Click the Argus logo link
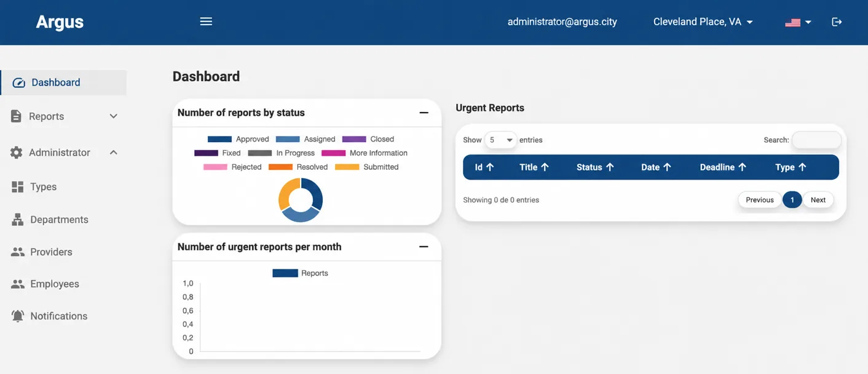 click(60, 22)
